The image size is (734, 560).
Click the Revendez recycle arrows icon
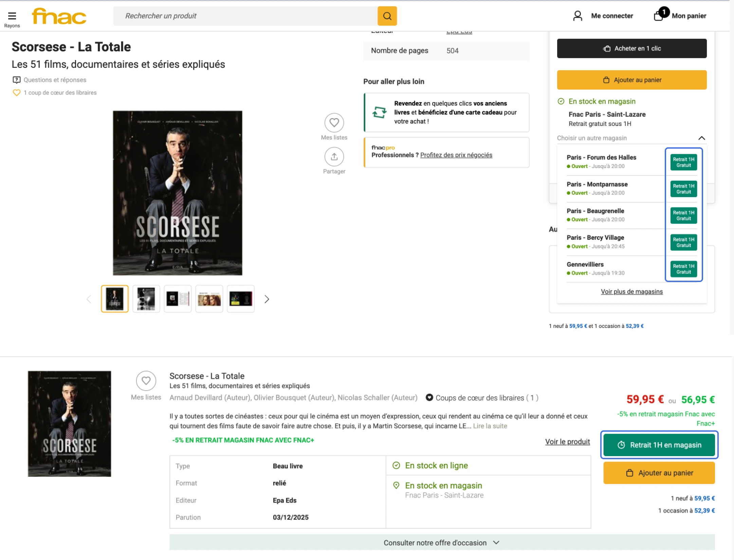(380, 112)
